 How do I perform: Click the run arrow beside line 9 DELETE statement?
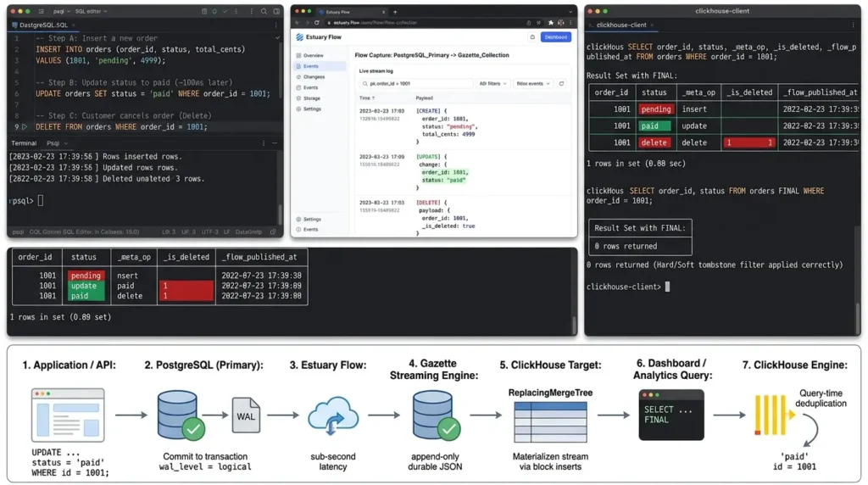click(x=25, y=127)
